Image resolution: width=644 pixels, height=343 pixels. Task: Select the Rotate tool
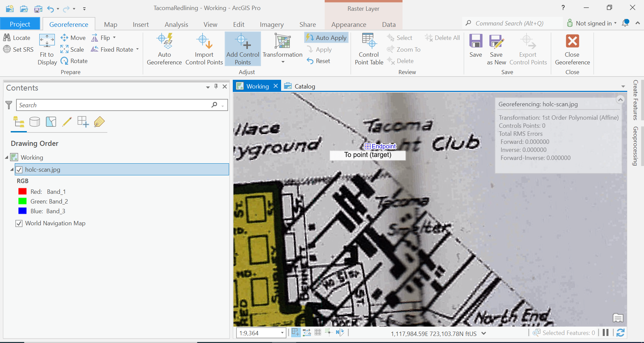(74, 61)
